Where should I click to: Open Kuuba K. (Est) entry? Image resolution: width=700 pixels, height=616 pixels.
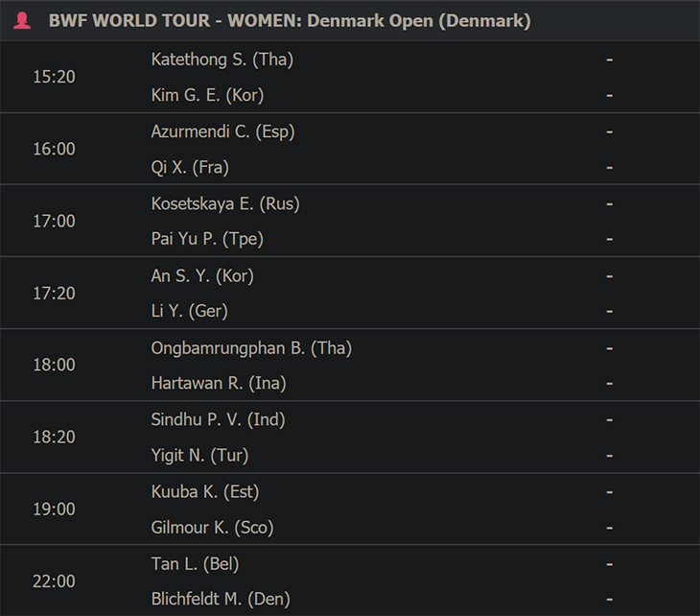(205, 492)
